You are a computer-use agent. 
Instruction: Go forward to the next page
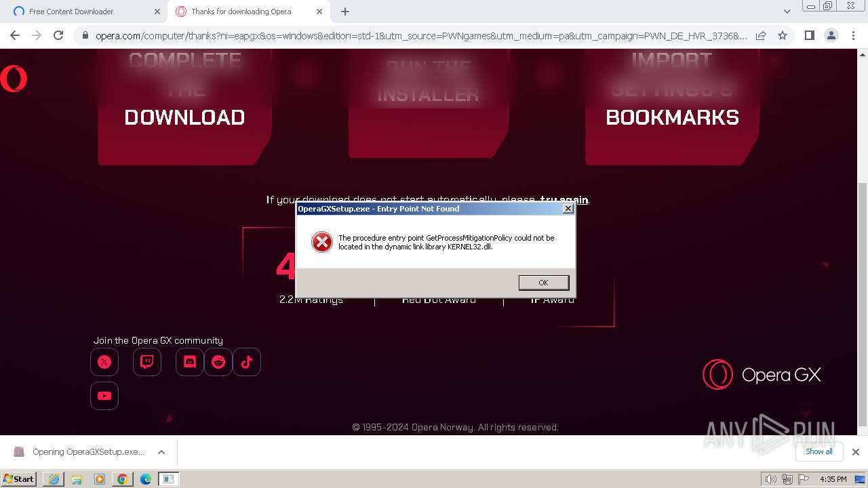pos(37,35)
